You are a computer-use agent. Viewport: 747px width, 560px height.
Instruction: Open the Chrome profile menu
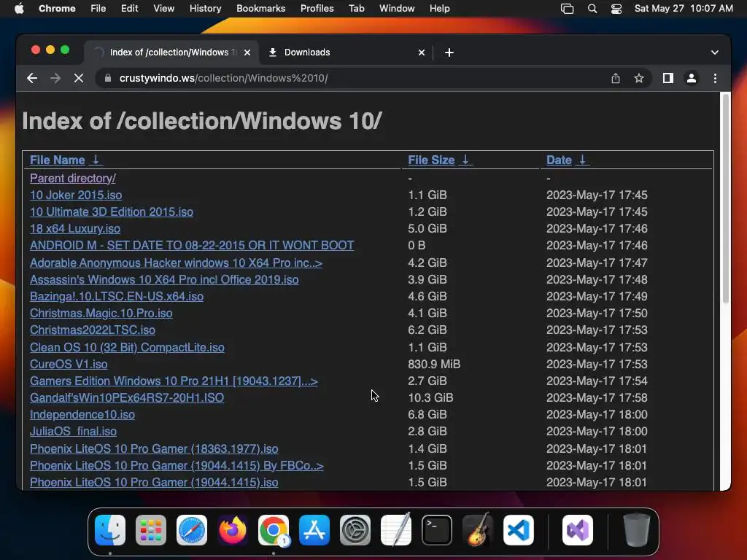[692, 78]
